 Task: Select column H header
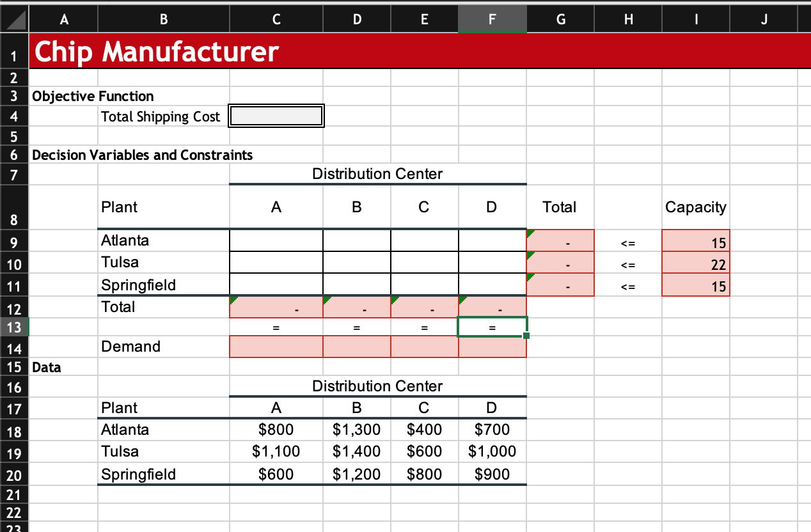coord(628,20)
